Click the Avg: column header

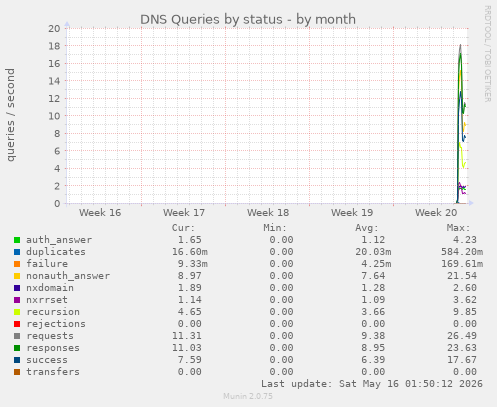tap(367, 228)
